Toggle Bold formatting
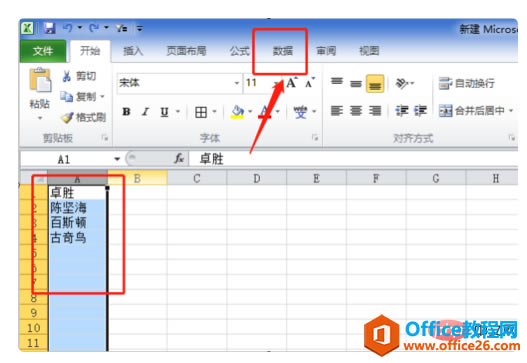527x363 pixels. point(126,112)
